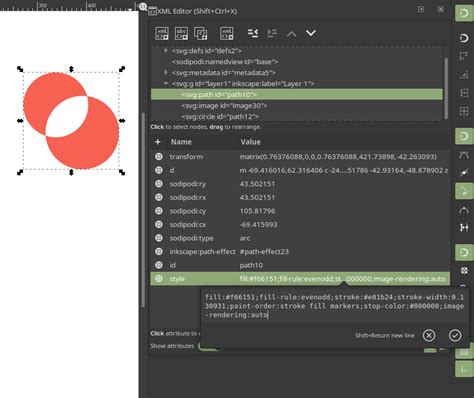Delete the sodipodi:type attribute
Viewport: 474px width, 398px height.
pos(159,238)
